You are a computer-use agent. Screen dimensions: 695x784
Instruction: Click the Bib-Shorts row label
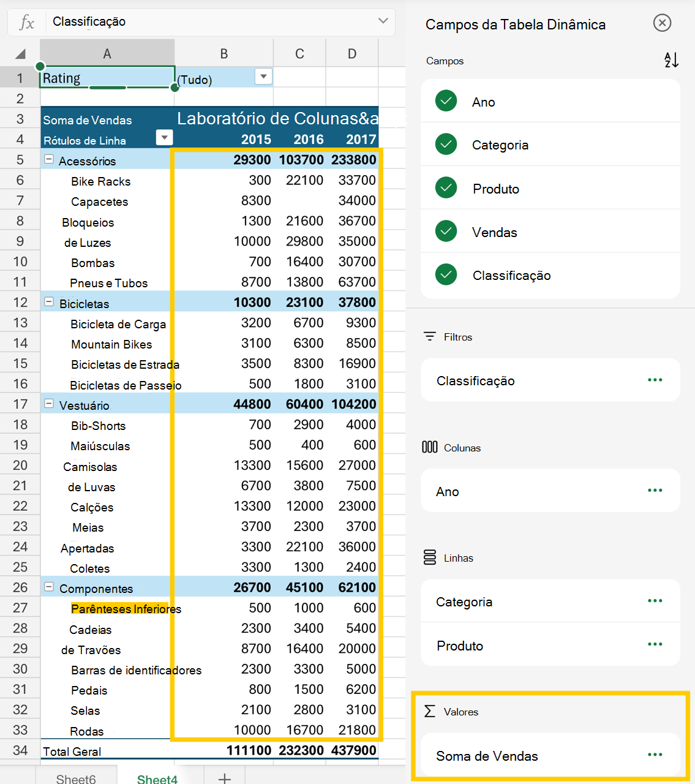pyautogui.click(x=98, y=426)
